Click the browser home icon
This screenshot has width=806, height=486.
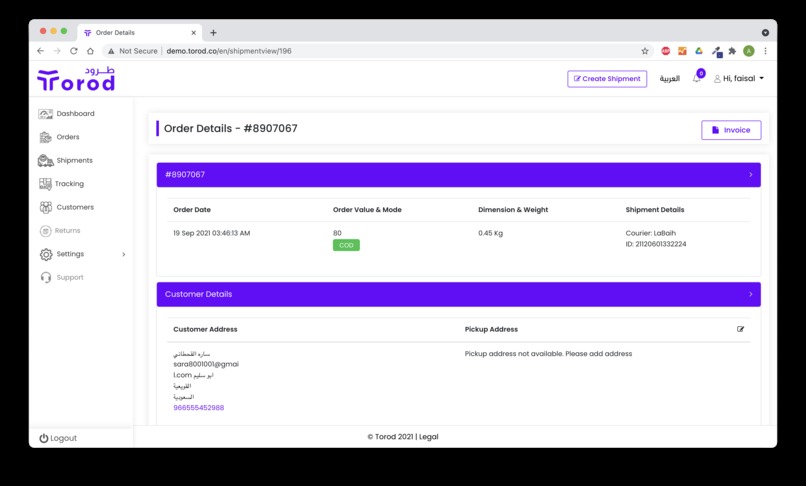90,51
